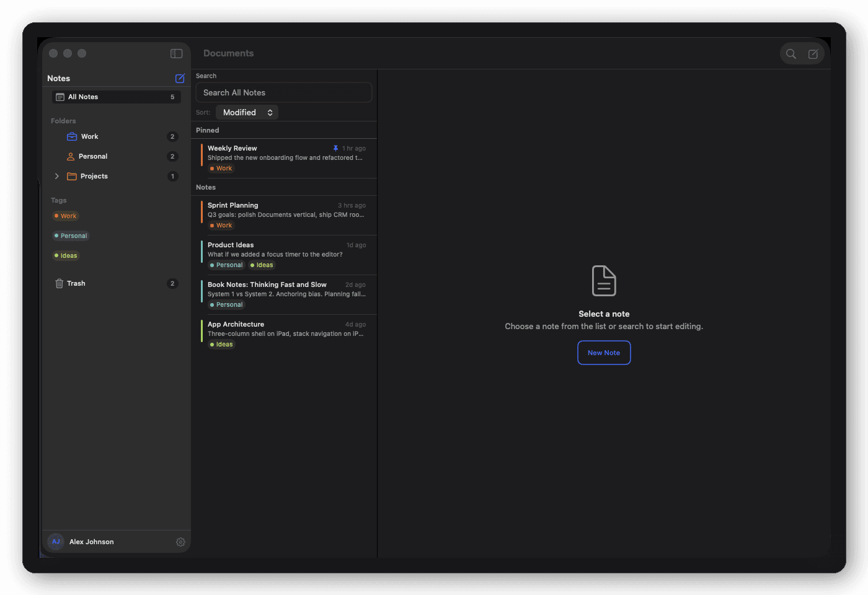Click the Personal folder person icon
Viewport: 868px width, 595px height.
71,156
